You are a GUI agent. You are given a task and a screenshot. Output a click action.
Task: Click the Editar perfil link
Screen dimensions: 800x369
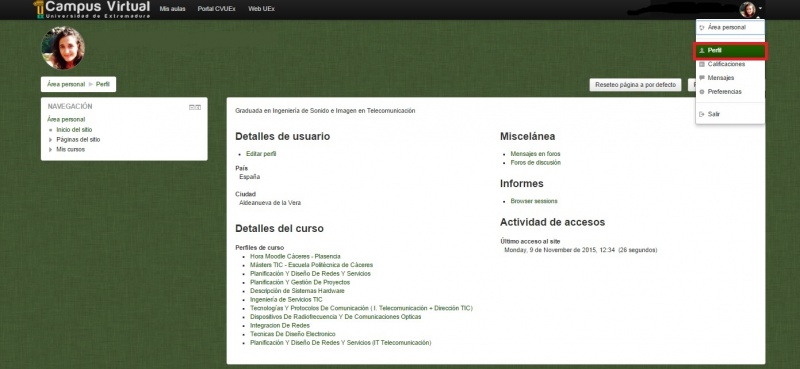click(x=261, y=154)
